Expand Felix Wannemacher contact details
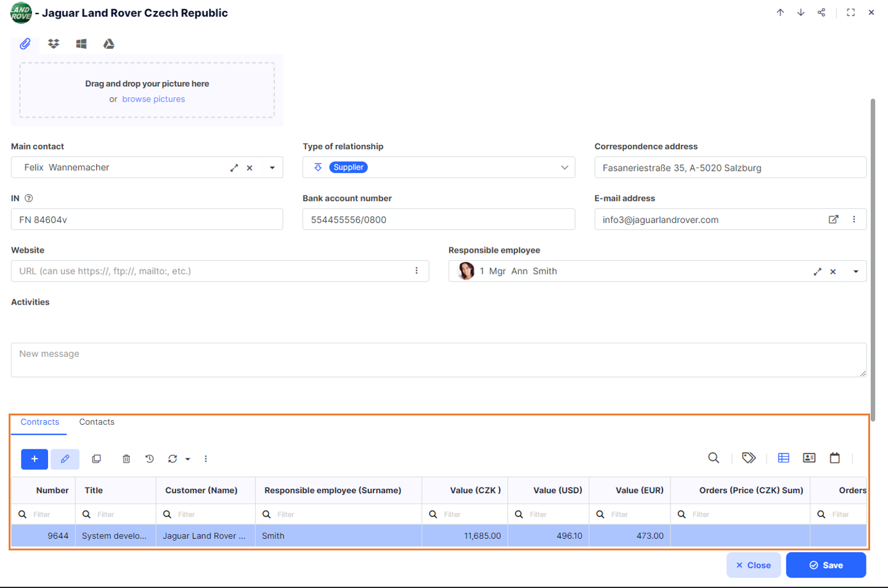888x588 pixels. click(234, 168)
